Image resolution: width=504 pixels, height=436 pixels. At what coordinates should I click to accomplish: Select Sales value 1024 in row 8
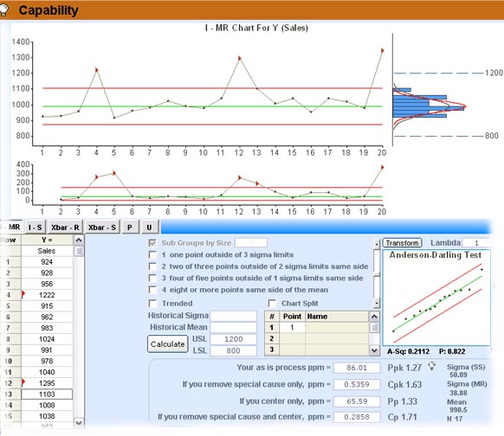(47, 339)
